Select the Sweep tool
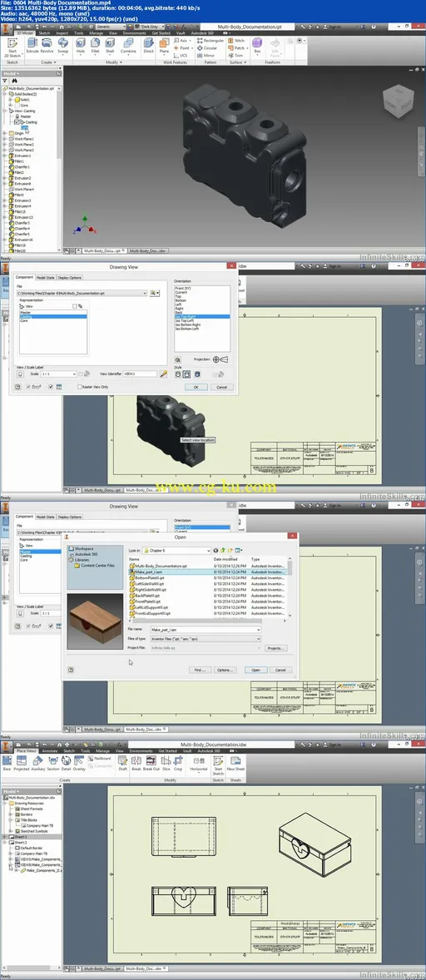The height and width of the screenshot is (980, 426). [x=63, y=46]
